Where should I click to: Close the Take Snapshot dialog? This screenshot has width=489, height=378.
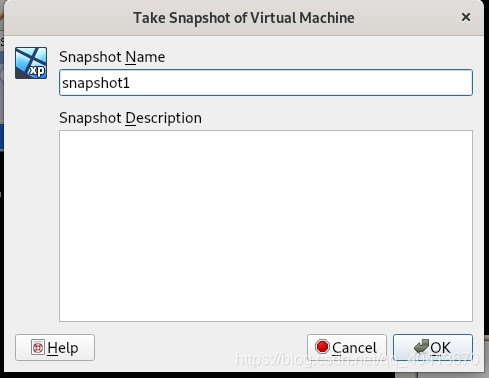pyautogui.click(x=466, y=17)
